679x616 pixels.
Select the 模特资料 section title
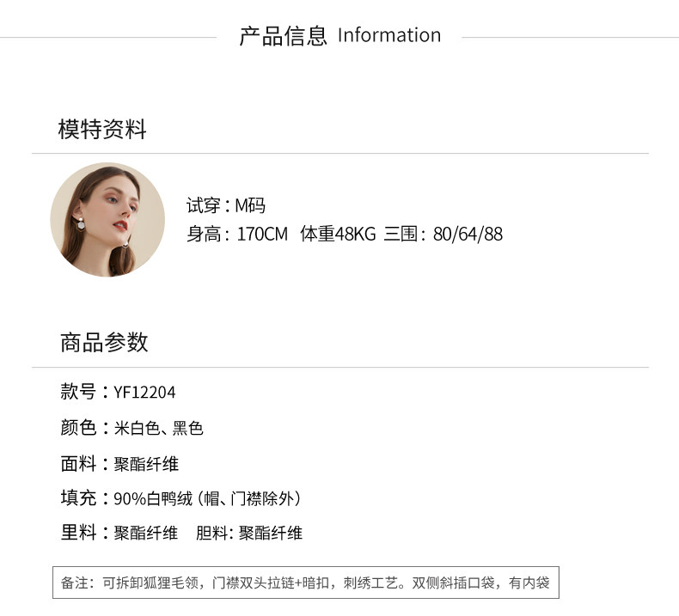tap(102, 129)
